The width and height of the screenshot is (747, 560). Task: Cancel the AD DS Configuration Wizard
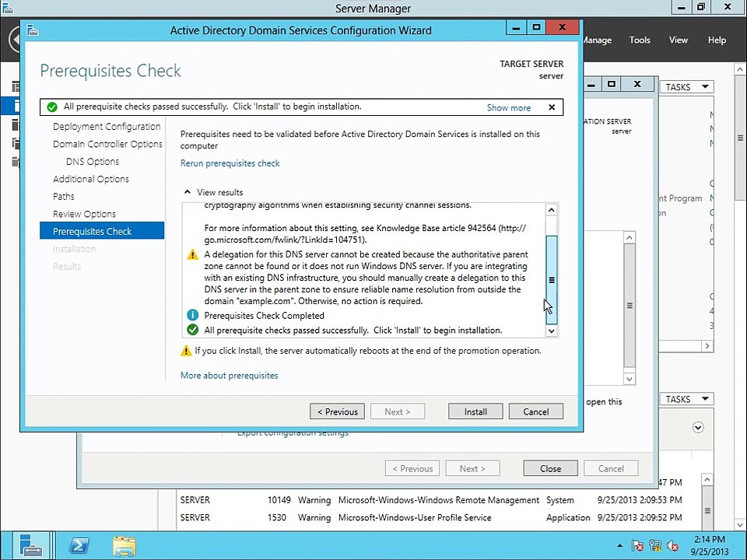click(536, 411)
